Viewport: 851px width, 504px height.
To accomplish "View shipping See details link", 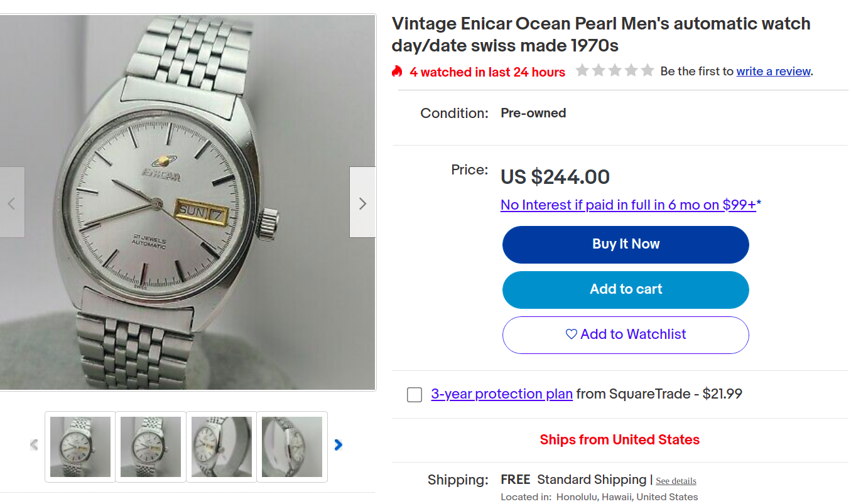I will coord(676,481).
